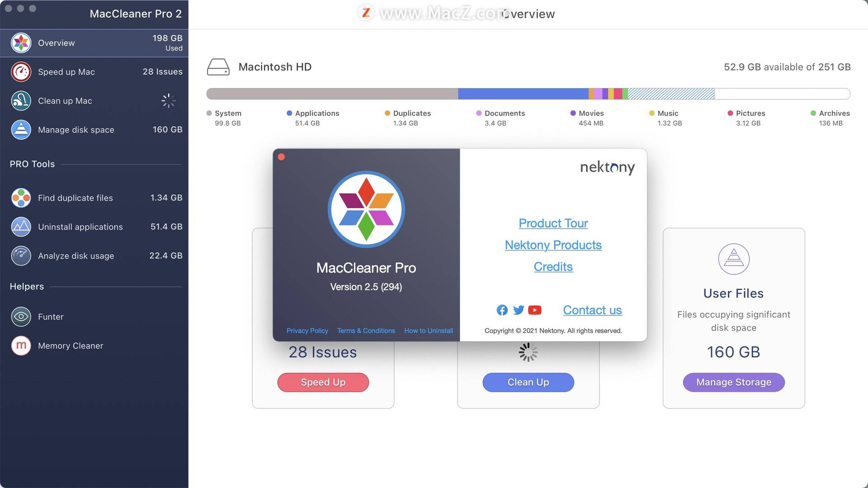Open the Twitter icon in About dialog
868x488 pixels.
[x=519, y=310]
